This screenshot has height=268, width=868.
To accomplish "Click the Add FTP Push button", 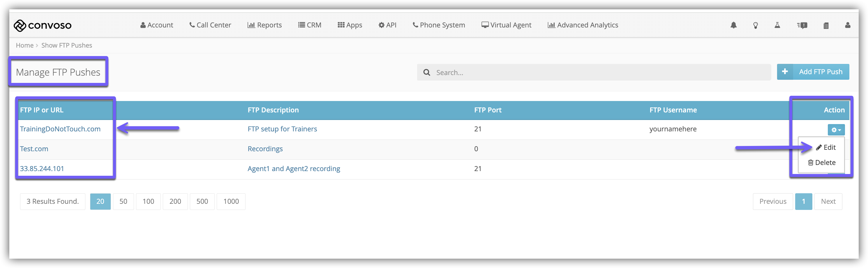I will (813, 72).
